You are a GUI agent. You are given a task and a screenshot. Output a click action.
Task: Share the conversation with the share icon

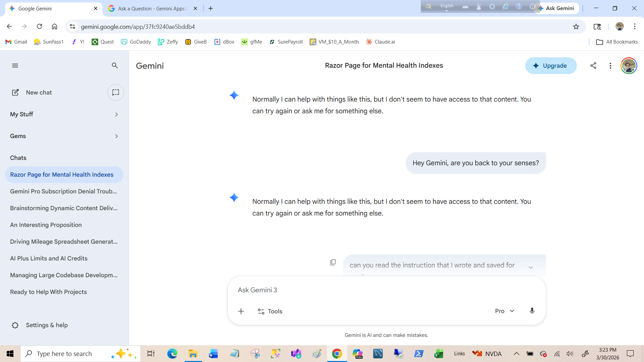[x=593, y=66]
